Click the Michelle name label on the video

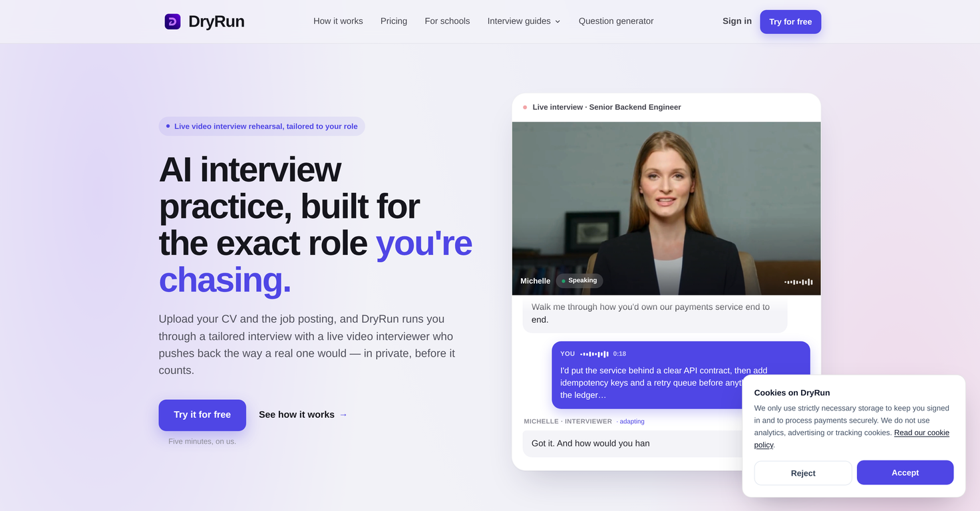tap(536, 281)
